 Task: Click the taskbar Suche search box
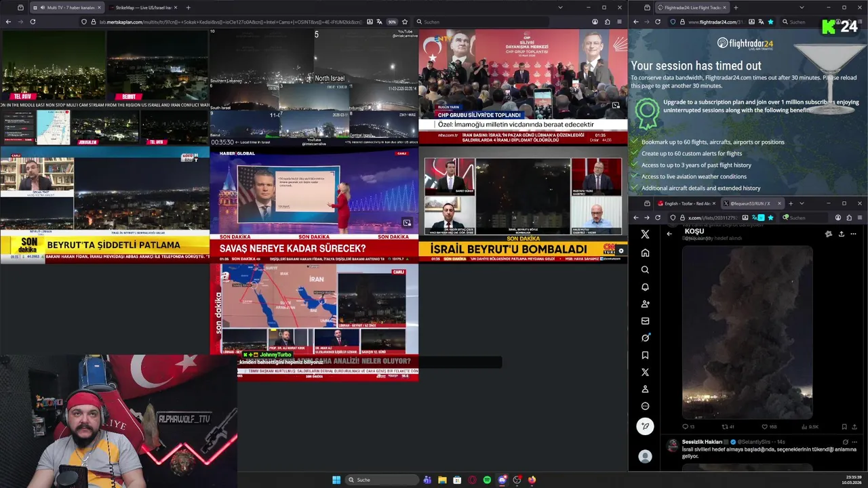[382, 480]
